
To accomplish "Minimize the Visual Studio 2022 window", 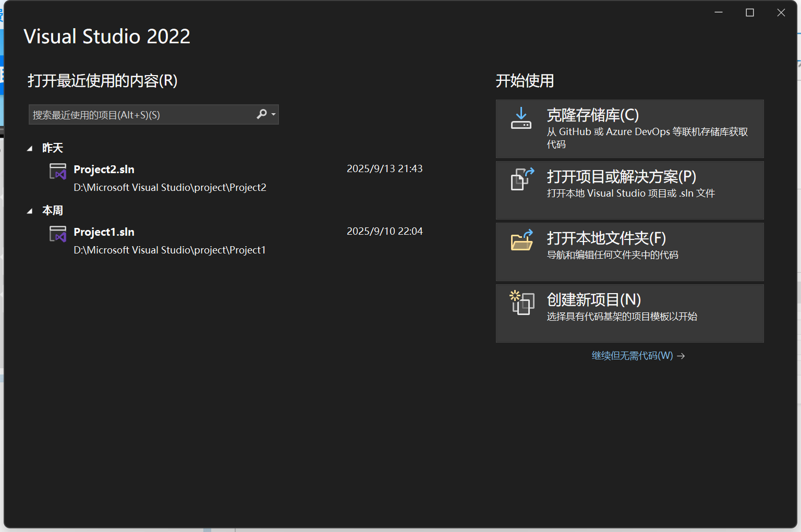I will coord(719,13).
